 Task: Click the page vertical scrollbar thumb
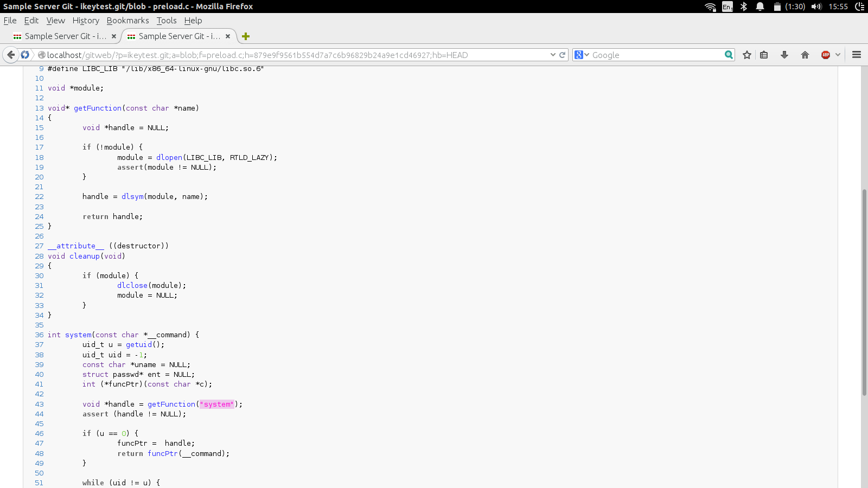(864, 293)
